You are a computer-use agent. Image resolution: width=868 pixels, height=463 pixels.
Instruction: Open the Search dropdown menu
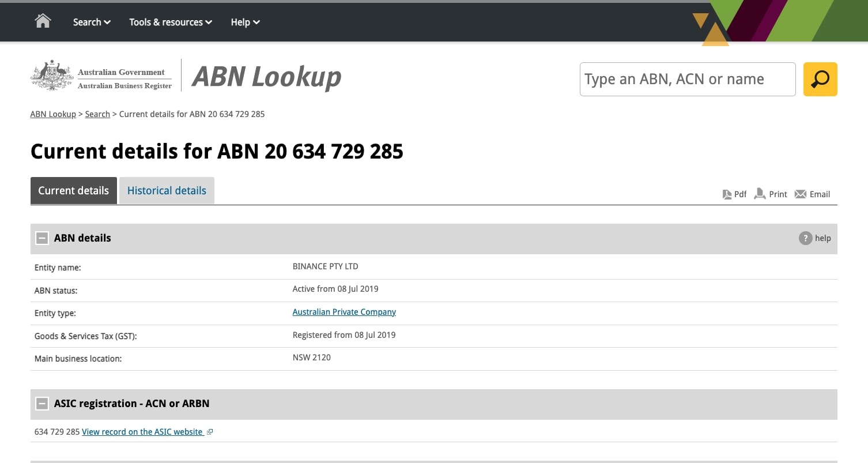(92, 22)
